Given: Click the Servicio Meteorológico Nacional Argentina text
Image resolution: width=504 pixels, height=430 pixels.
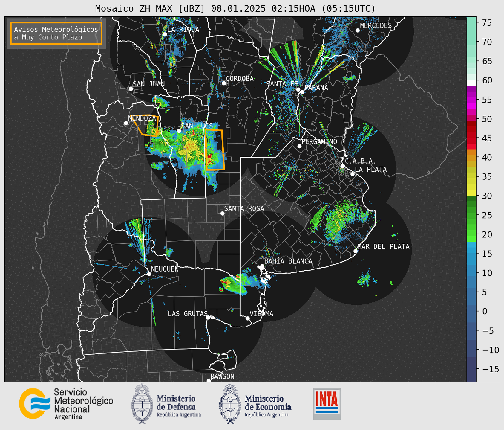Looking at the screenshot, I should (x=83, y=404).
